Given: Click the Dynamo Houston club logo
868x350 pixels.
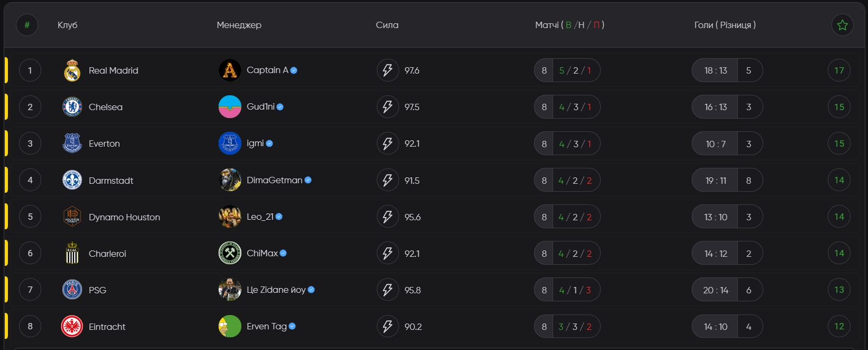Looking at the screenshot, I should (72, 217).
